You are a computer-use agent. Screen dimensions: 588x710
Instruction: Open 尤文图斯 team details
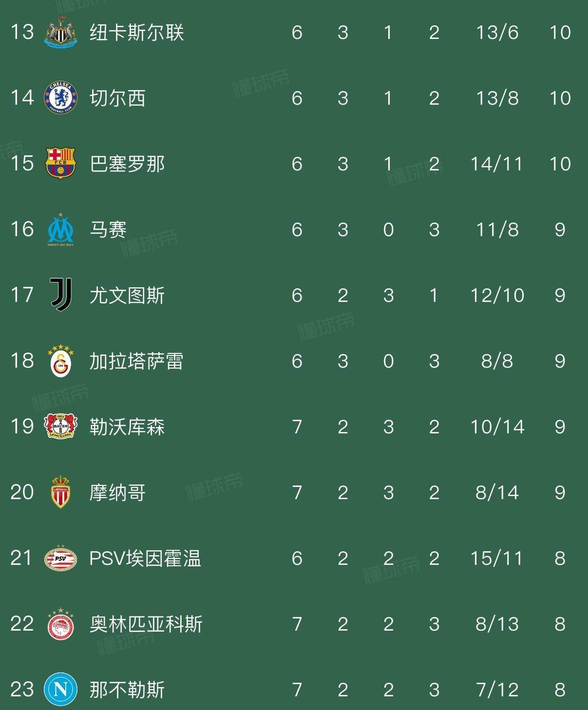coord(127,296)
